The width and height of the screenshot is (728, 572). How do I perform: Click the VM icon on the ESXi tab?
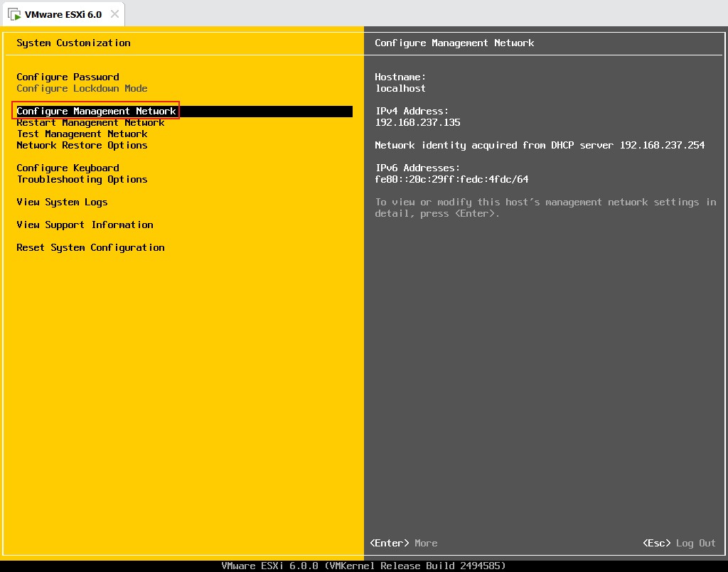14,15
